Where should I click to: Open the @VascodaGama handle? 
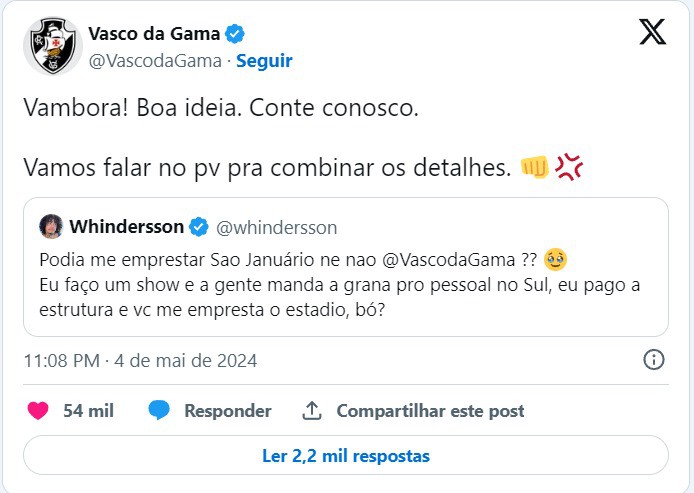[x=155, y=61]
